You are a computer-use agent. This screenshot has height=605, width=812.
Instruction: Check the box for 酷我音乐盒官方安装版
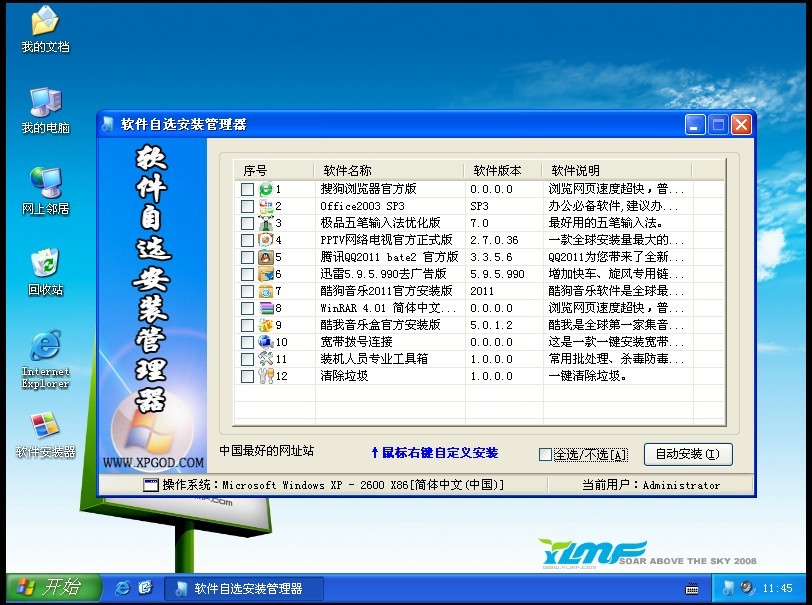tap(248, 326)
